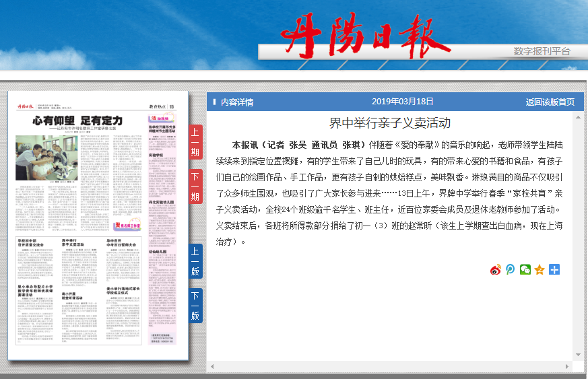Click 返回该版首页 link
This screenshot has height=379, width=588.
click(x=550, y=102)
